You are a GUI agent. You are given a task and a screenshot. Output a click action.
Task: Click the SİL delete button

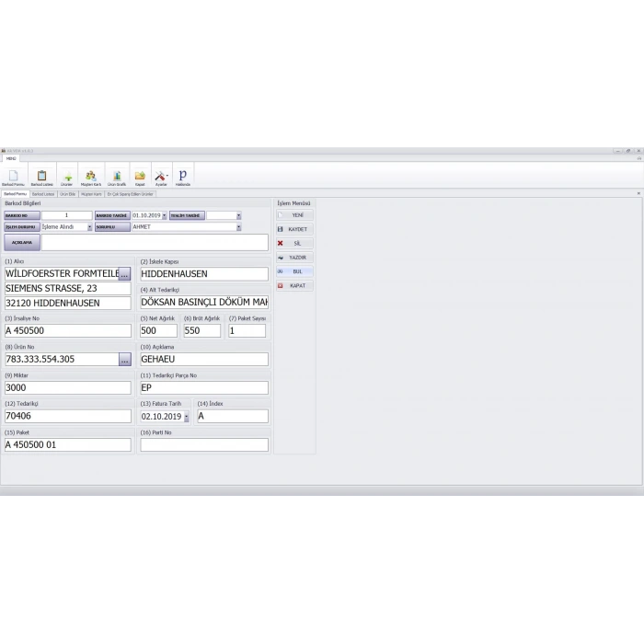click(294, 243)
